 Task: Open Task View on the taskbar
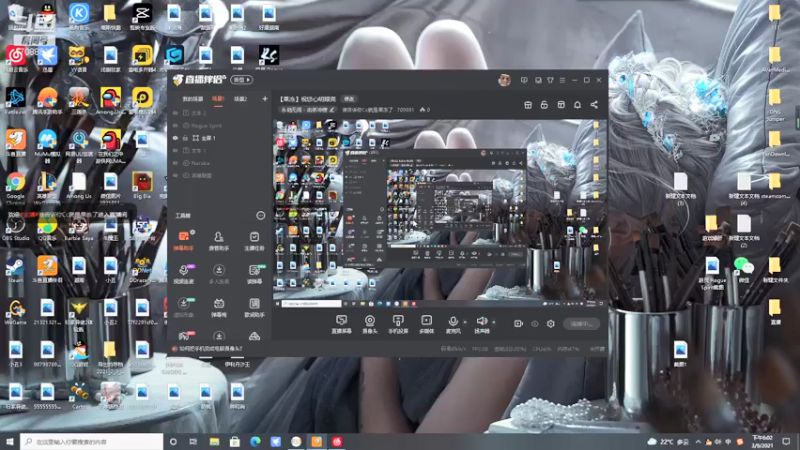[193, 441]
